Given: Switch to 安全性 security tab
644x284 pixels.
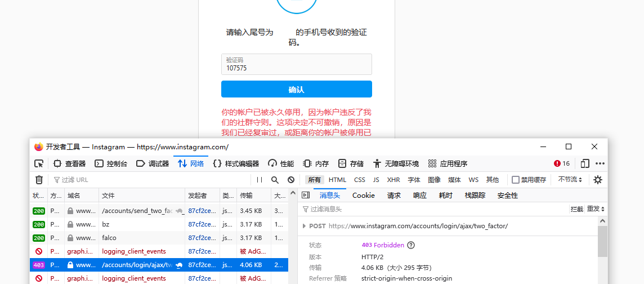Looking at the screenshot, I should point(508,195).
